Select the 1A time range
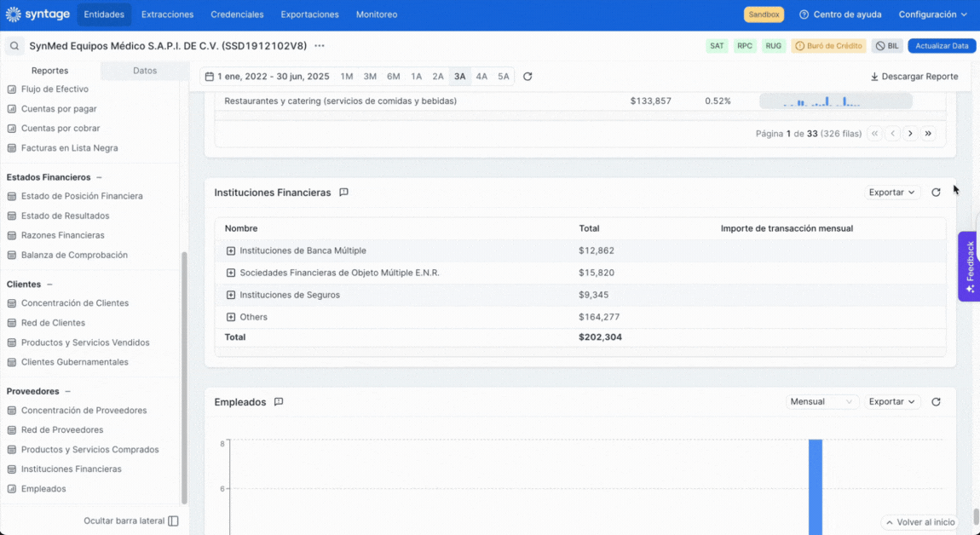 pos(416,77)
